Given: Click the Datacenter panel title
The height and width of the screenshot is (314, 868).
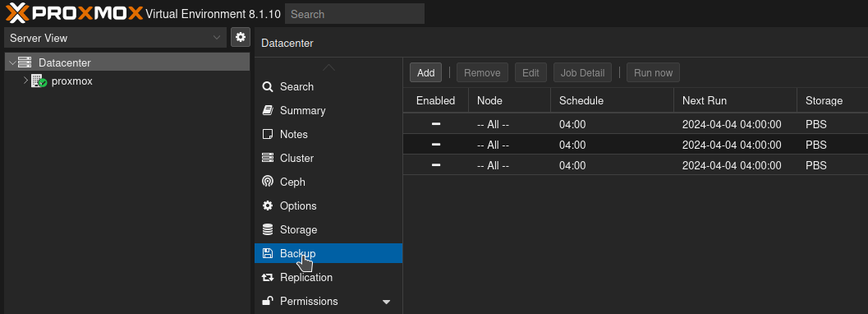Looking at the screenshot, I should tap(287, 44).
